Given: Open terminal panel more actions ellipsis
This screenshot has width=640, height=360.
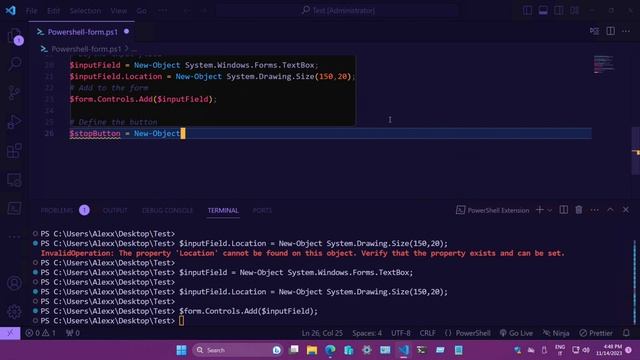Looking at the screenshot, I should [x=594, y=210].
